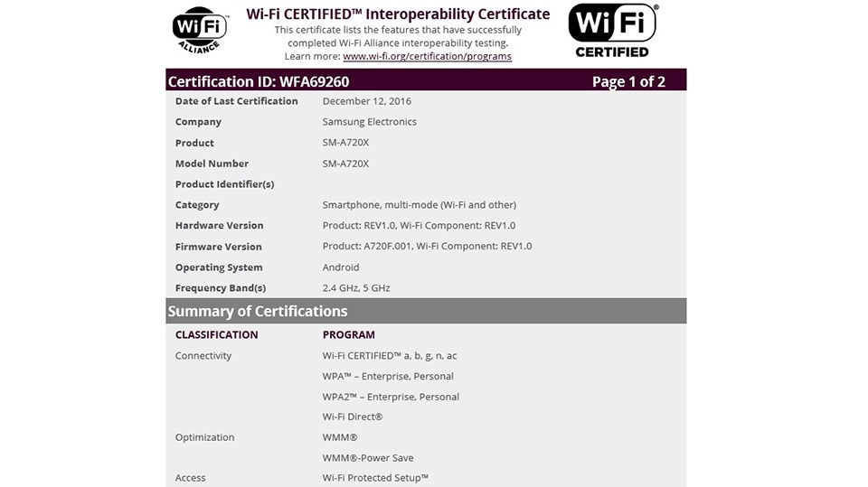The width and height of the screenshot is (868, 487).
Task: Click the Operating System label
Action: 219,267
